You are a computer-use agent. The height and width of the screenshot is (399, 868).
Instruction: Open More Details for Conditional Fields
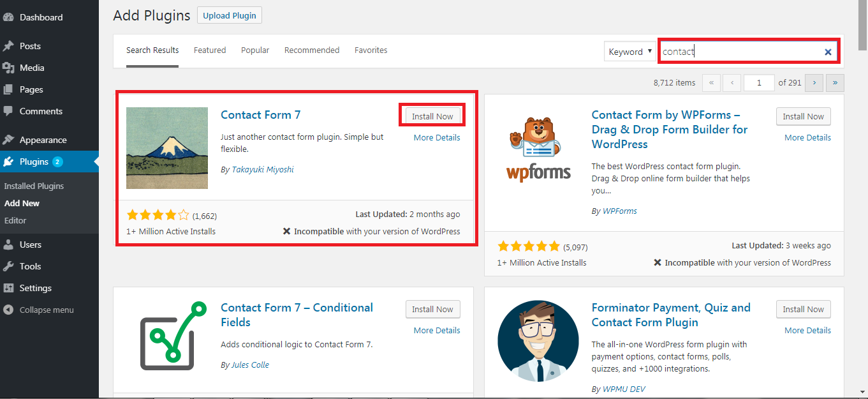[437, 330]
